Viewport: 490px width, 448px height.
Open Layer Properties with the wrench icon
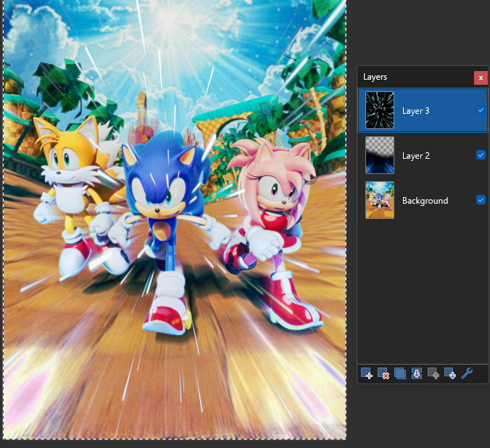467,373
